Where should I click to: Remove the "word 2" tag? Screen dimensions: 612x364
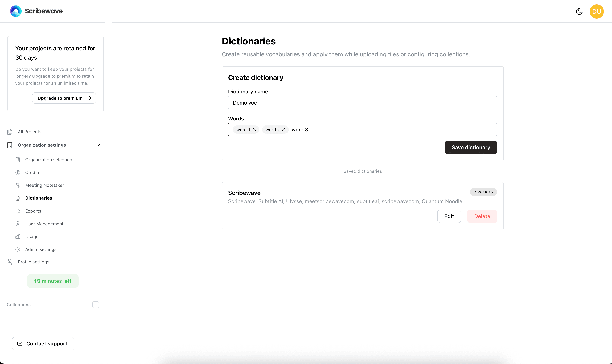pyautogui.click(x=284, y=130)
